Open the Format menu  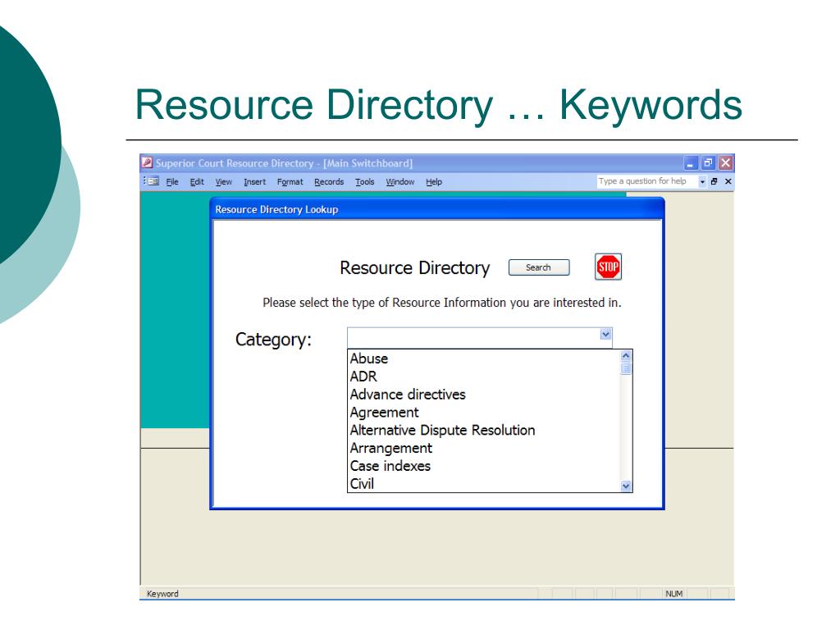click(x=290, y=181)
